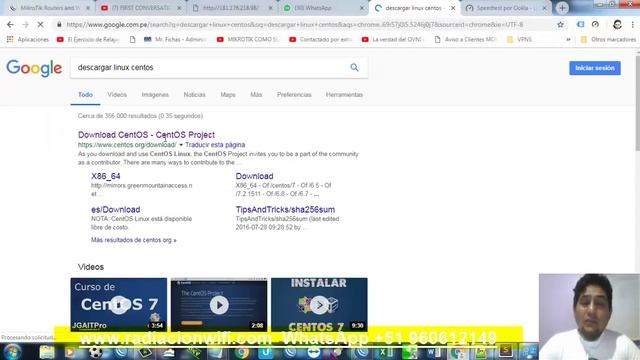Image resolution: width=640 pixels, height=360 pixels.
Task: Select the Noticias search filter
Action: pyautogui.click(x=194, y=95)
